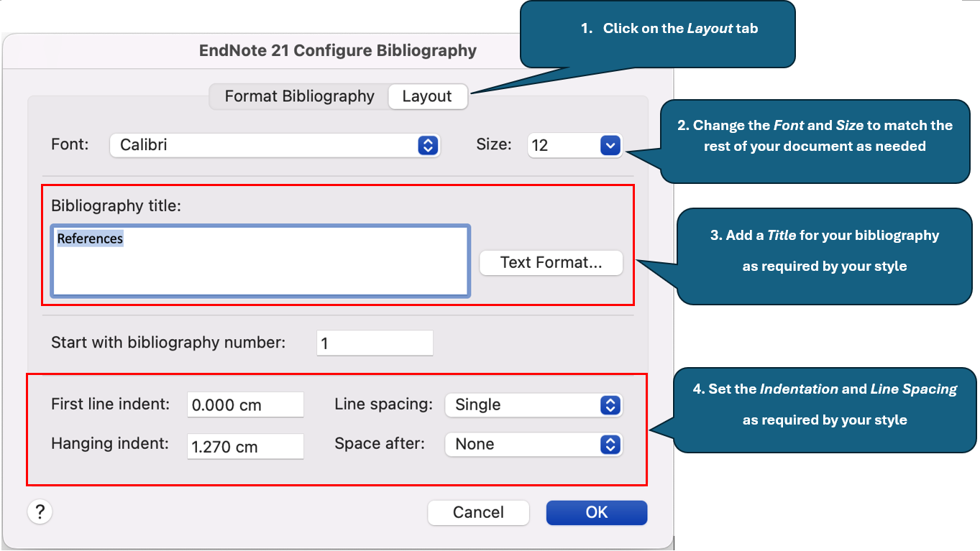Screen dimensions: 980x551
Task: Click the Cancel button
Action: pyautogui.click(x=478, y=512)
